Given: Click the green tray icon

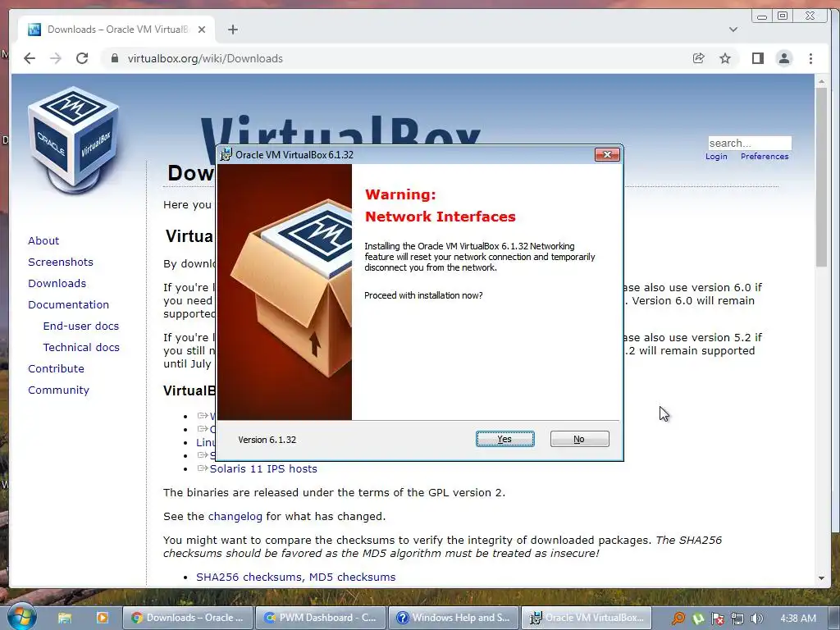Looking at the screenshot, I should [x=698, y=619].
